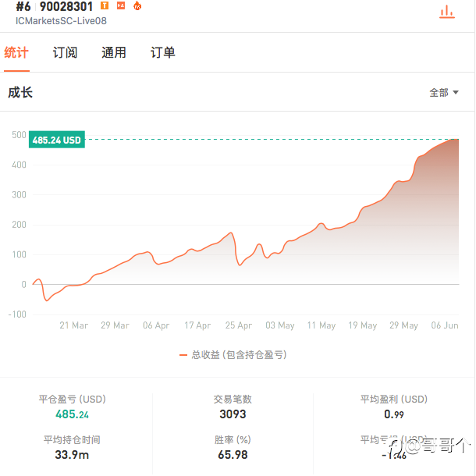Select the 通用 tab

(114, 52)
